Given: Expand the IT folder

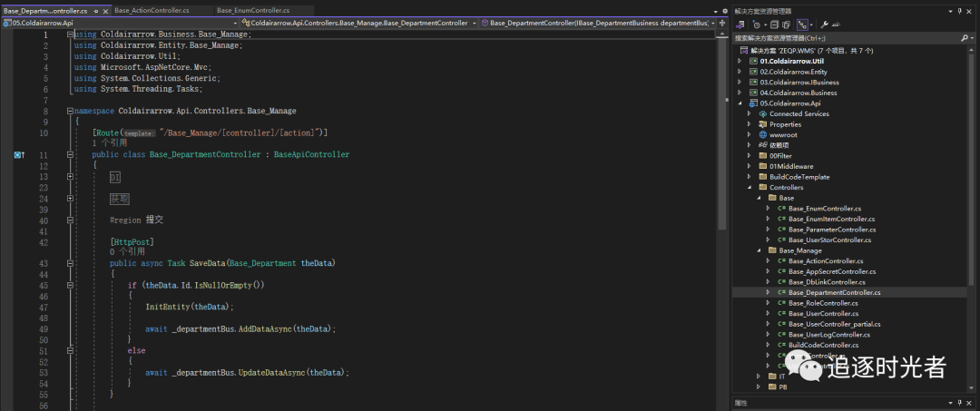Looking at the screenshot, I should tap(759, 377).
